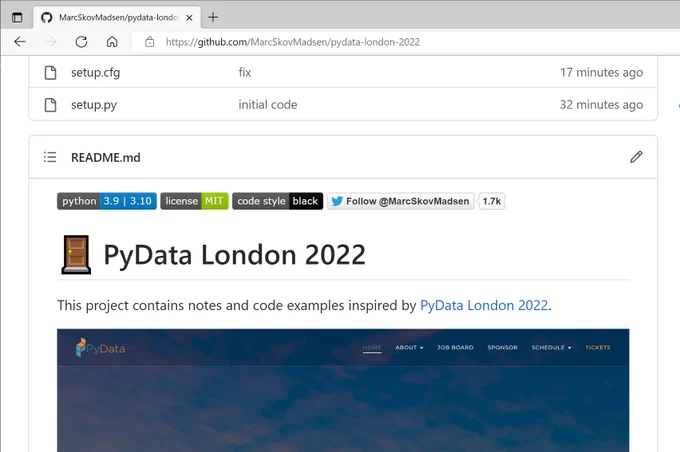This screenshot has width=680, height=452.
Task: Open the 'fix' commit message
Action: point(245,72)
